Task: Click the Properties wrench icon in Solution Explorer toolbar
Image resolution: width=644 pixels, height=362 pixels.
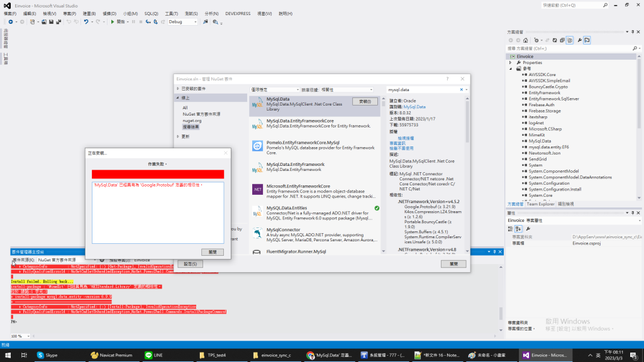Action: [579, 40]
